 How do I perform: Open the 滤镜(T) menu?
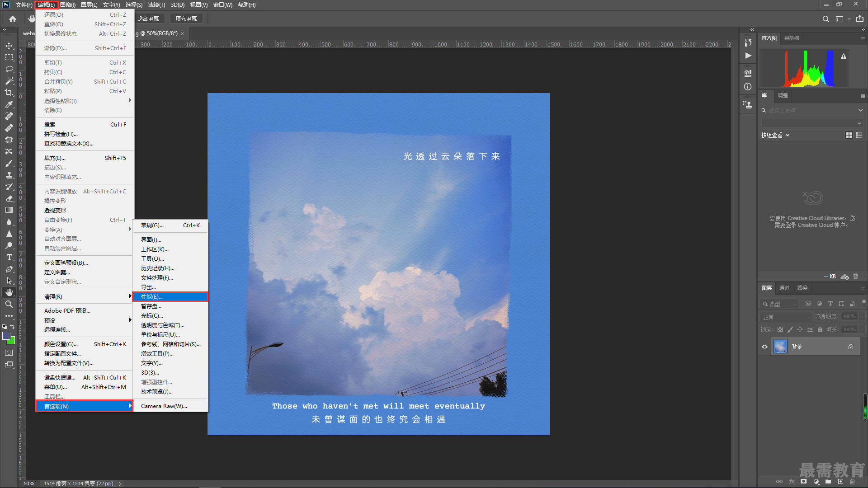[156, 5]
